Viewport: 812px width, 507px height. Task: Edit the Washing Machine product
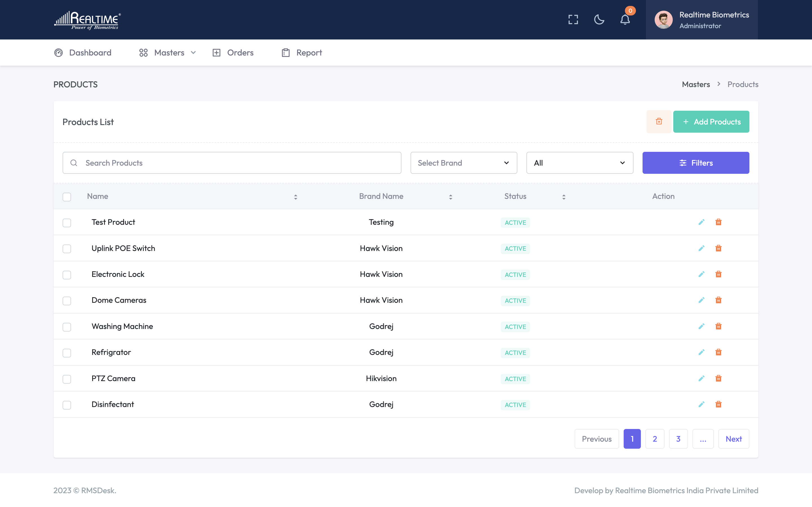(x=701, y=326)
